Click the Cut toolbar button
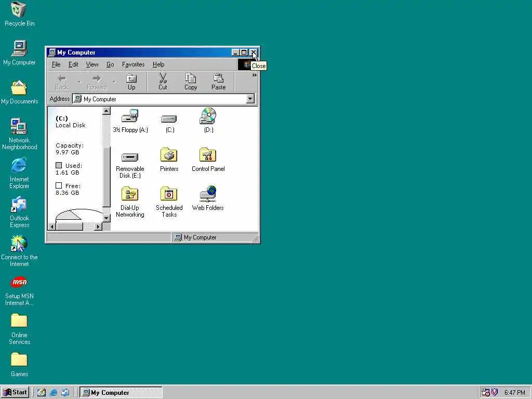 pyautogui.click(x=163, y=82)
